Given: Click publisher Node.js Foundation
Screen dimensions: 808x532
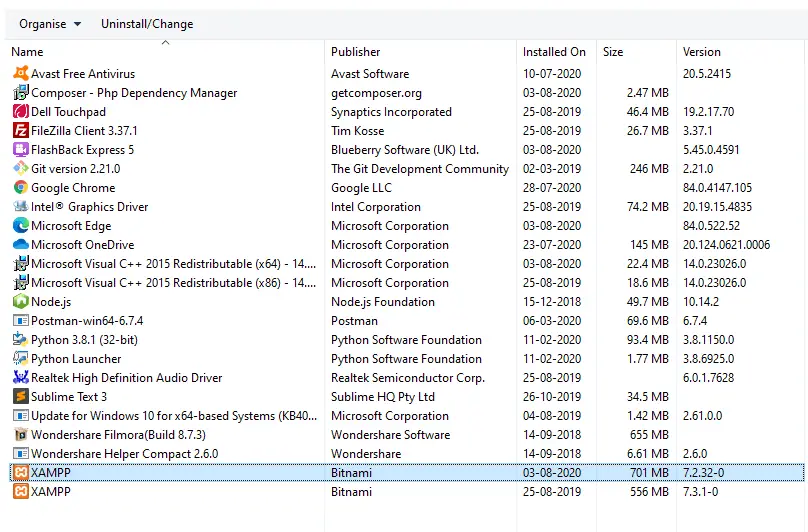Looking at the screenshot, I should 382,302.
